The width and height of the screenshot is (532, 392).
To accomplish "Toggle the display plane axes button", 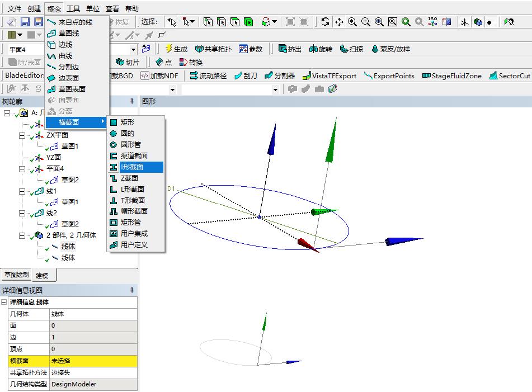I will pos(464,22).
